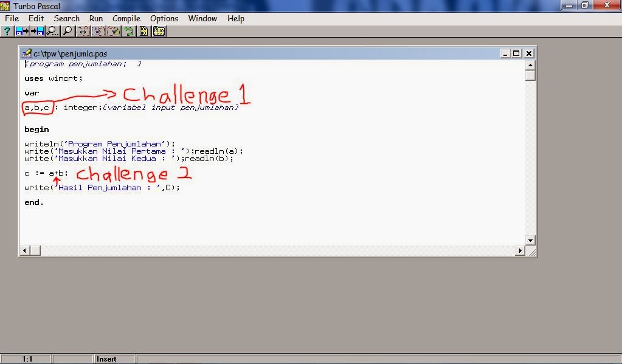The image size is (622, 364).
Task: Run a build with the make icon
Action: coord(159,30)
